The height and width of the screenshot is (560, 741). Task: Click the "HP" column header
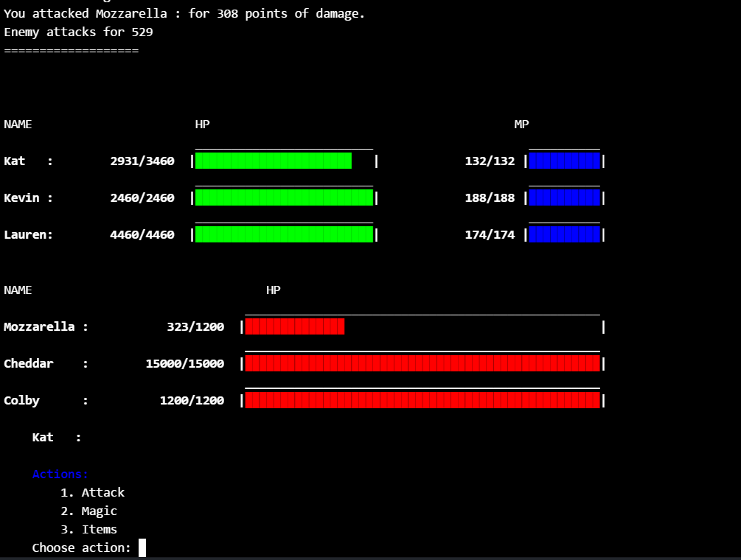[202, 124]
